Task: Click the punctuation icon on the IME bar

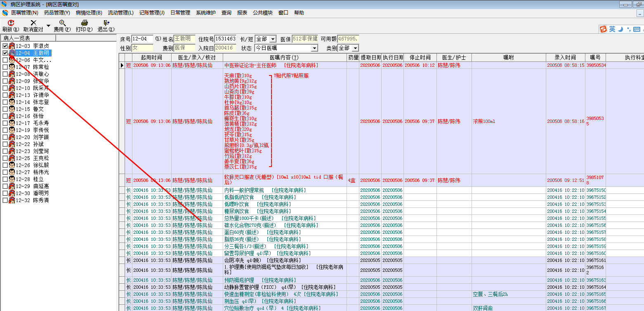Action: pos(628,29)
